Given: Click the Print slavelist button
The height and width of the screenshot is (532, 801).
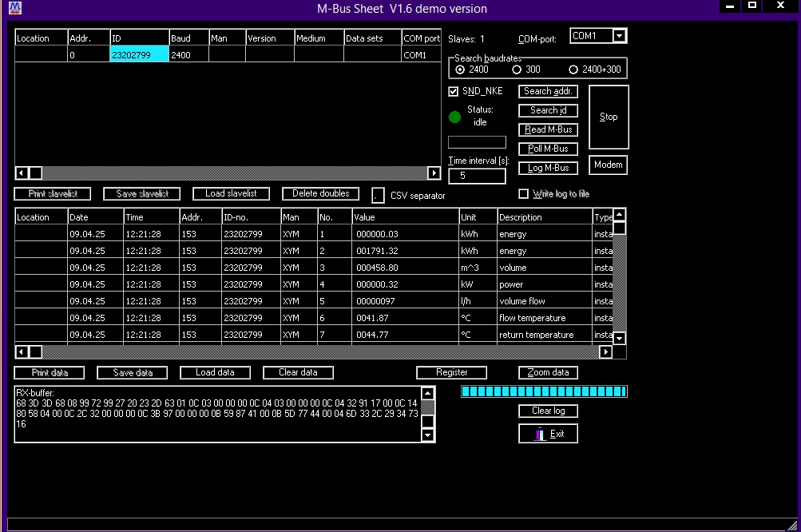Looking at the screenshot, I should tap(53, 193).
